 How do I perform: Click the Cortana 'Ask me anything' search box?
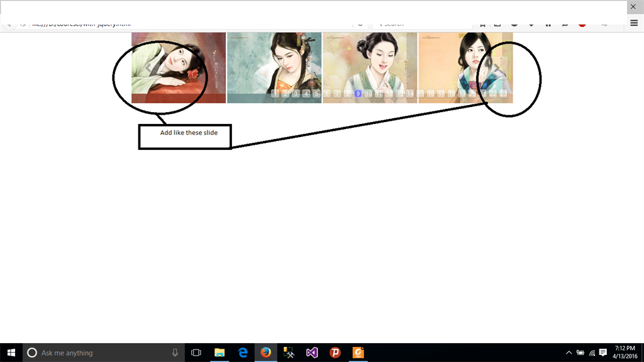pyautogui.click(x=104, y=353)
